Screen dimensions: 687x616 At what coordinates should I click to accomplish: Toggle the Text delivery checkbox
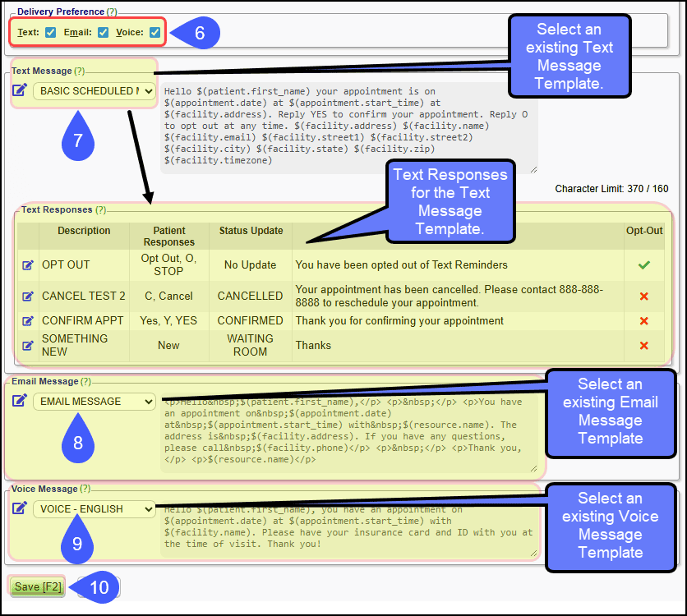click(51, 32)
